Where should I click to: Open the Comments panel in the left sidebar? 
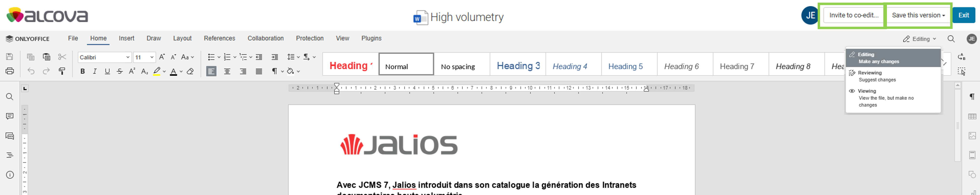(10, 116)
